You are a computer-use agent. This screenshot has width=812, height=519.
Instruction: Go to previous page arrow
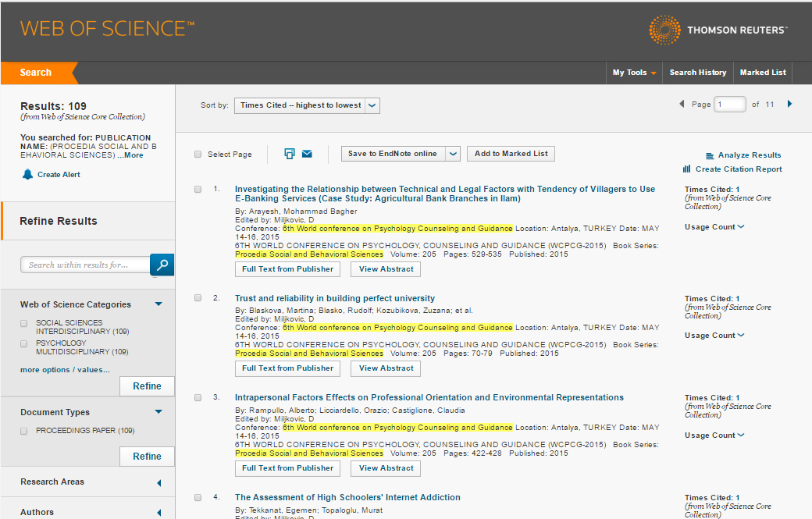coord(682,104)
